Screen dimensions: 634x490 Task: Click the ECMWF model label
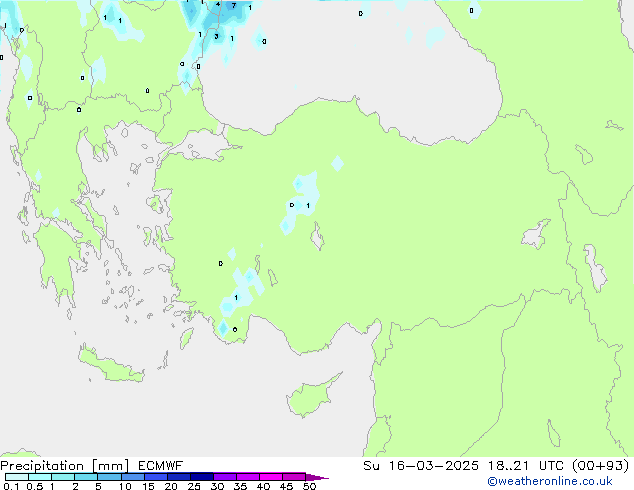[x=161, y=466]
